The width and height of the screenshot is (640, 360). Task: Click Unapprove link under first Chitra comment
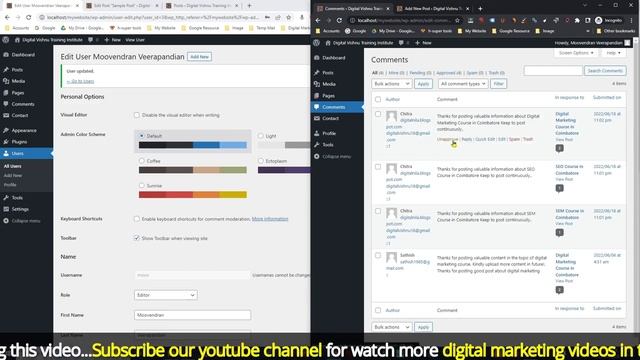coord(447,139)
